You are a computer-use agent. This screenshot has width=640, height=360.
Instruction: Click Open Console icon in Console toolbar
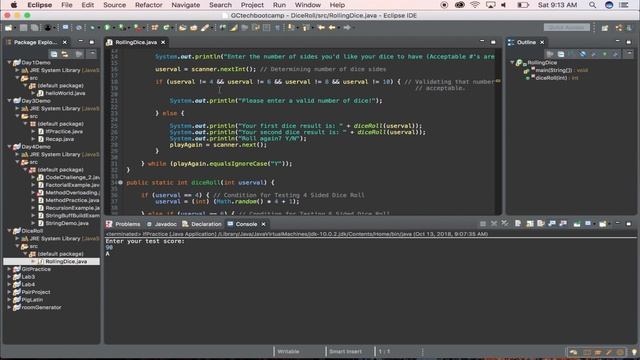603,224
